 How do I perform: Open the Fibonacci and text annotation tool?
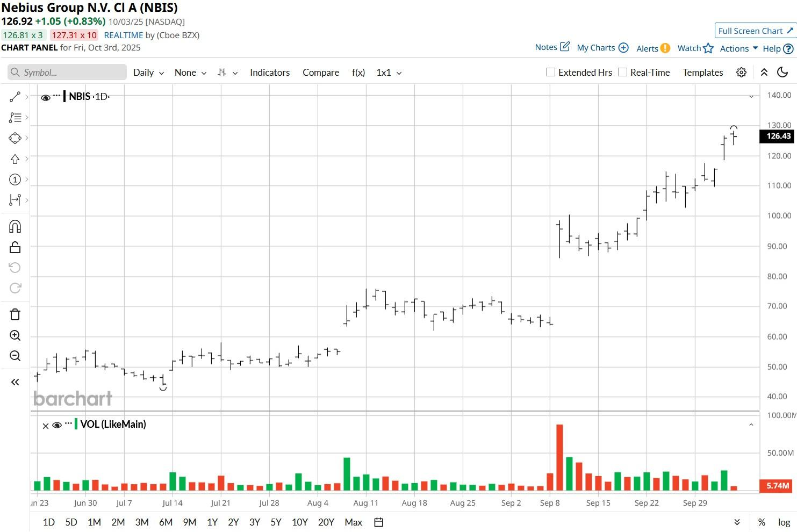coord(15,117)
